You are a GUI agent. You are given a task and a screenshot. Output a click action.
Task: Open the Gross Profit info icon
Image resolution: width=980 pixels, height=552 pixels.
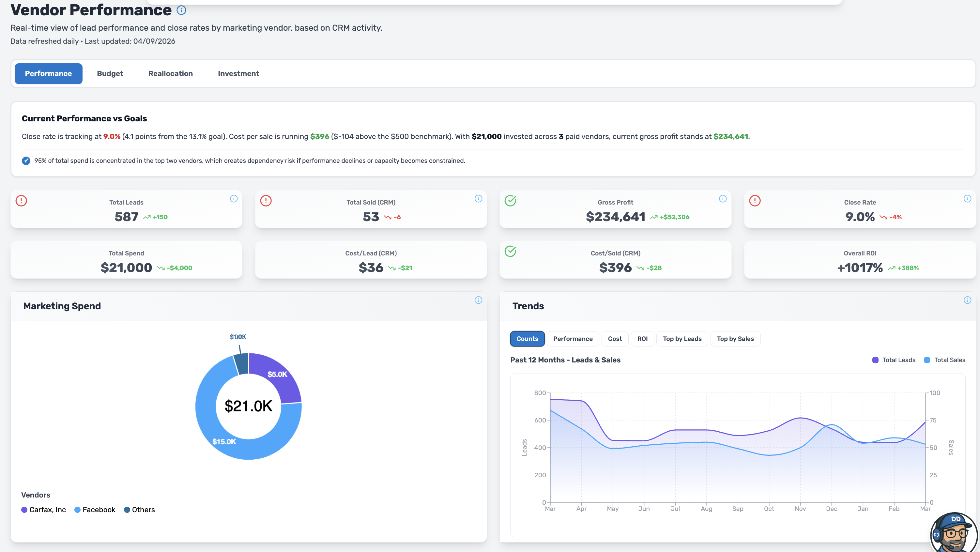(723, 199)
